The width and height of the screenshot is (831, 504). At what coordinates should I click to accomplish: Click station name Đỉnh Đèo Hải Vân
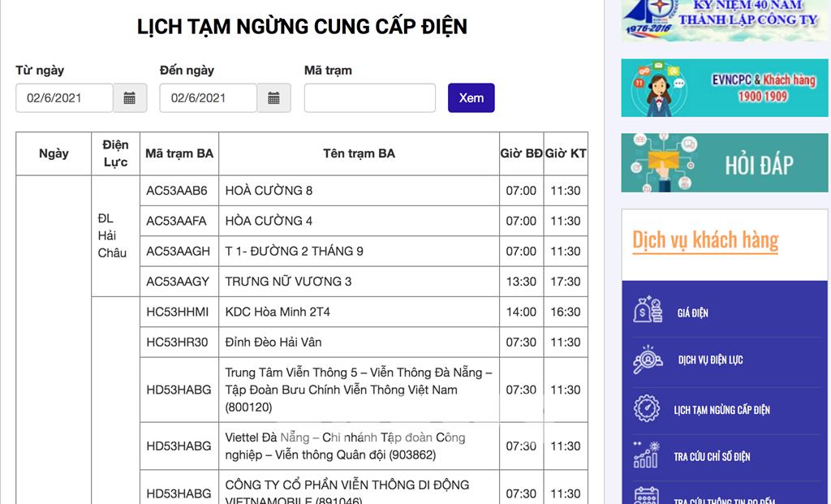[273, 342]
